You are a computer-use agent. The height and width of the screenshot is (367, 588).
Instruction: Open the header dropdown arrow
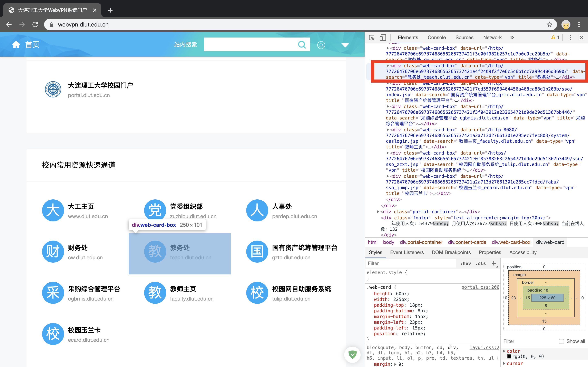(x=345, y=45)
